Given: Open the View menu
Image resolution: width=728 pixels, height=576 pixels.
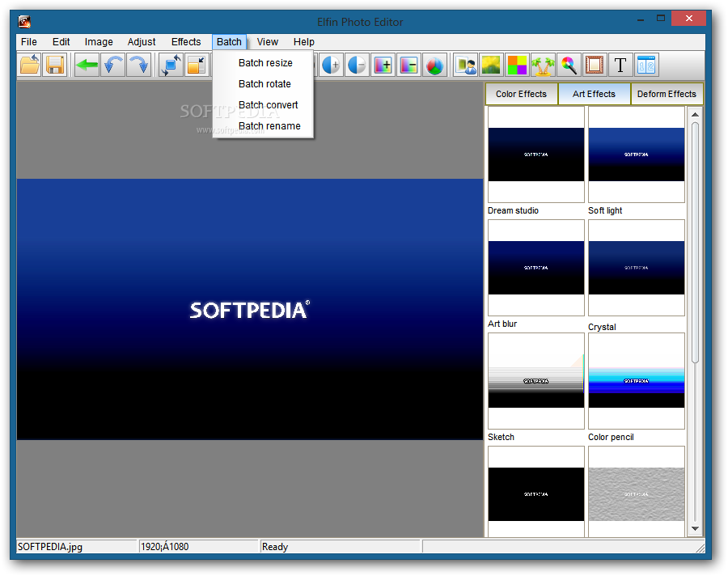Looking at the screenshot, I should (268, 42).
